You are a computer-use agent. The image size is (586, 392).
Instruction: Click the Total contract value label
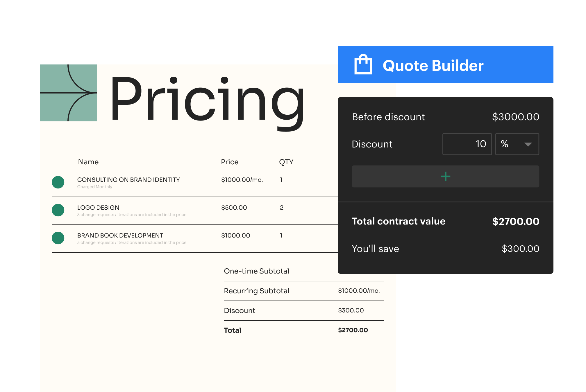pos(399,221)
